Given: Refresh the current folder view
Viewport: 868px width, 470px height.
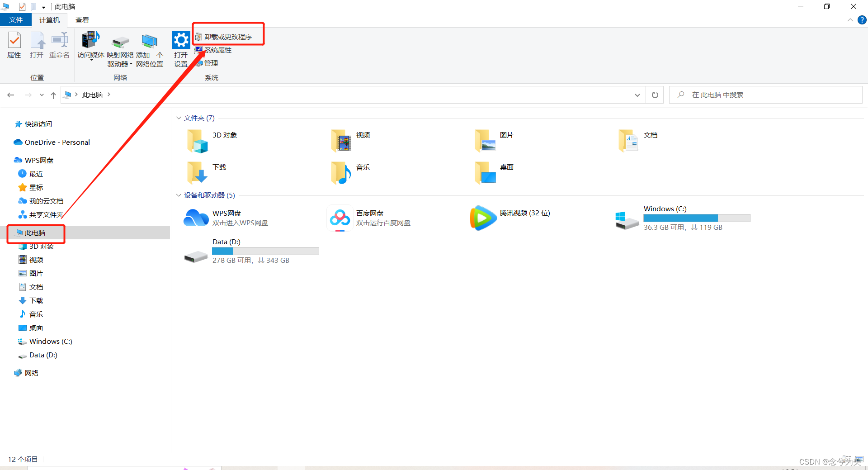Looking at the screenshot, I should tap(655, 95).
